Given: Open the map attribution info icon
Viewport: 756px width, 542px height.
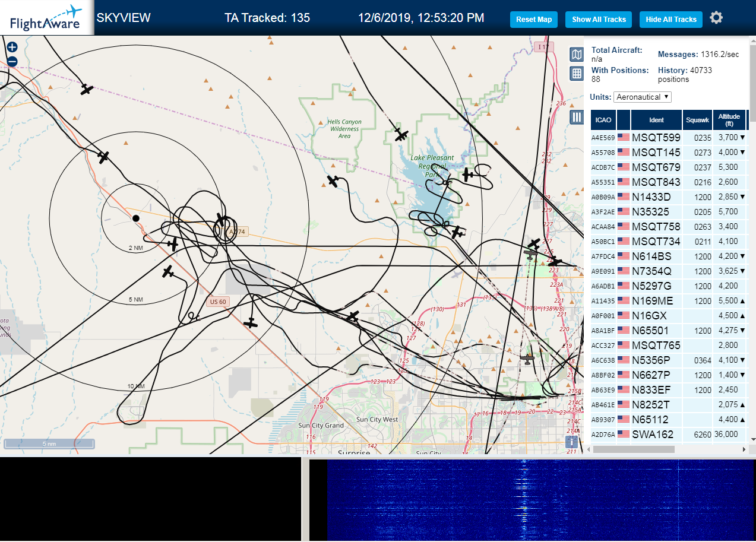Looking at the screenshot, I should pos(571,442).
